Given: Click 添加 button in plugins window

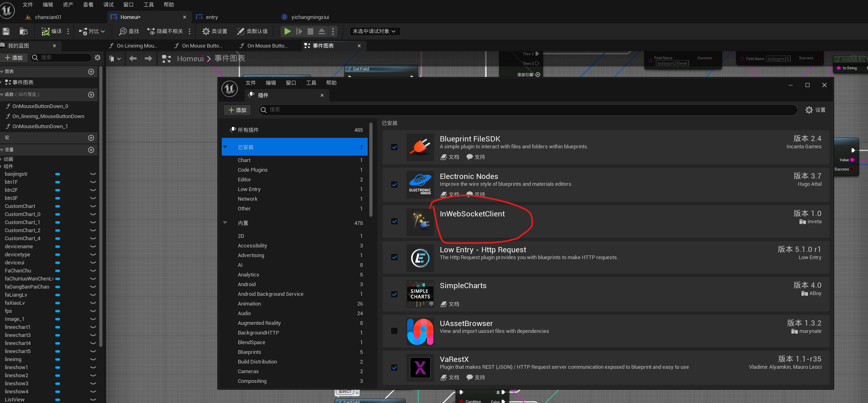Looking at the screenshot, I should pyautogui.click(x=237, y=110).
